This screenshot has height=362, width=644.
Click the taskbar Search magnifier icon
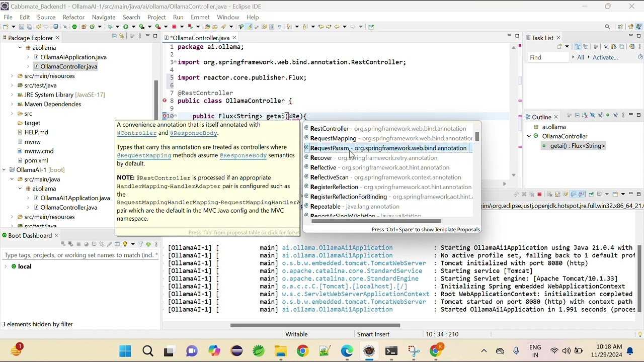(147, 351)
